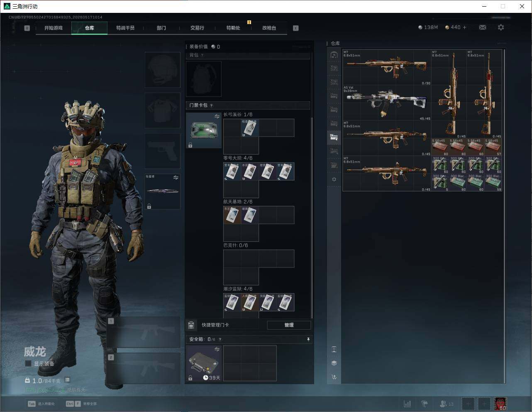Image resolution: width=532 pixels, height=412 pixels.
Task: Click the auto-sort warehouse icon
Action: click(x=334, y=377)
